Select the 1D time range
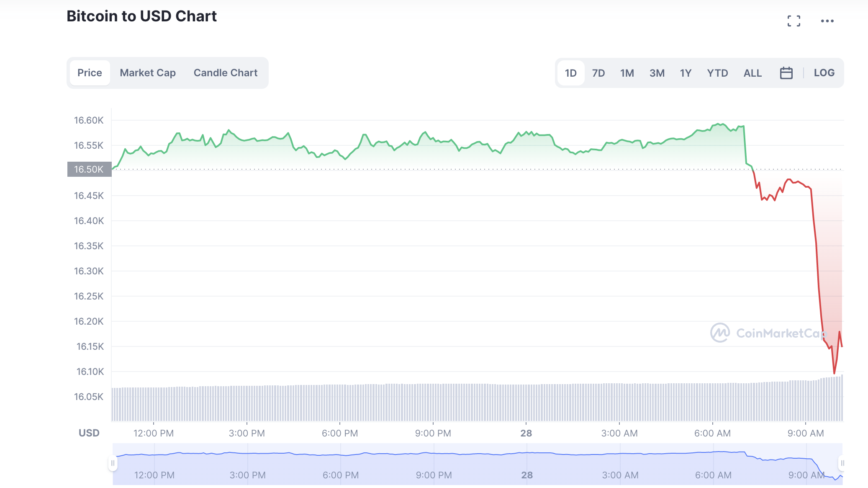The width and height of the screenshot is (868, 488). coord(570,73)
